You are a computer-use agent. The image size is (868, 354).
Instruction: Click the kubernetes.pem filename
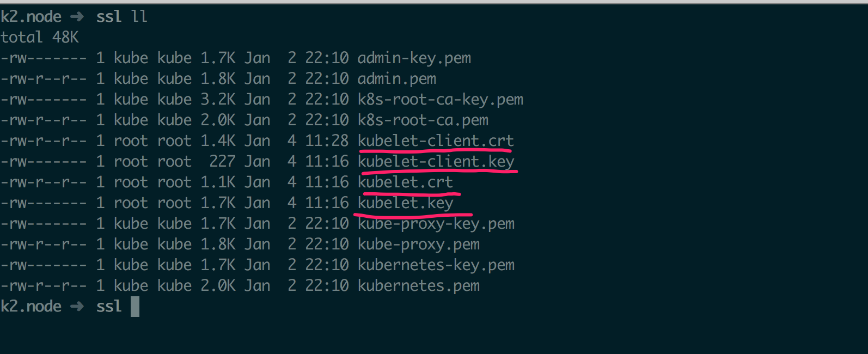[x=418, y=286]
